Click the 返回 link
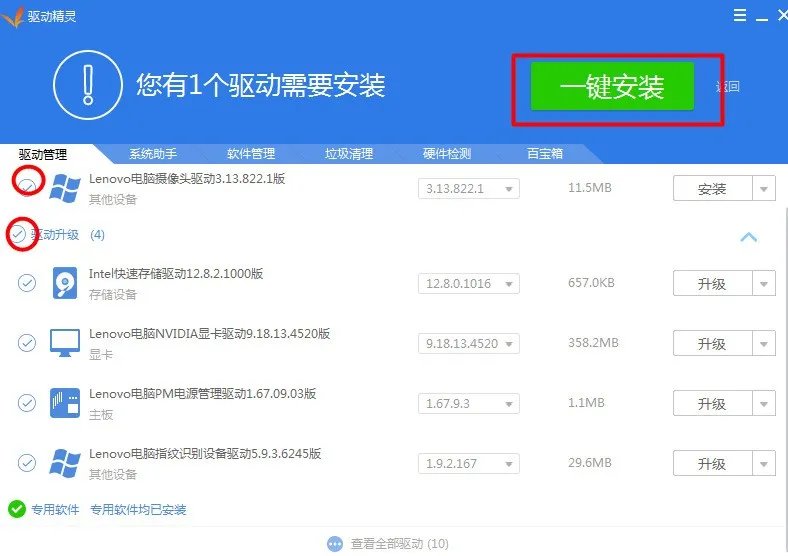The width and height of the screenshot is (788, 556). [728, 86]
